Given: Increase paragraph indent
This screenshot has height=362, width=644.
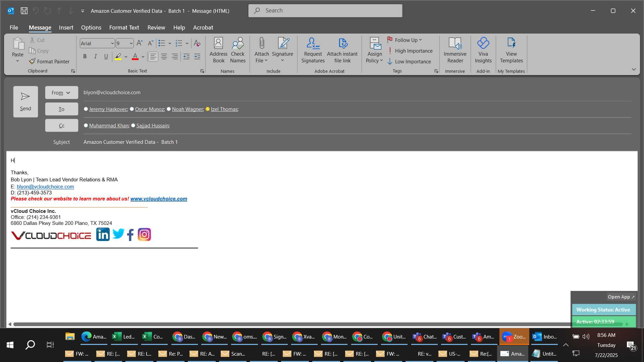Looking at the screenshot, I should click(197, 57).
